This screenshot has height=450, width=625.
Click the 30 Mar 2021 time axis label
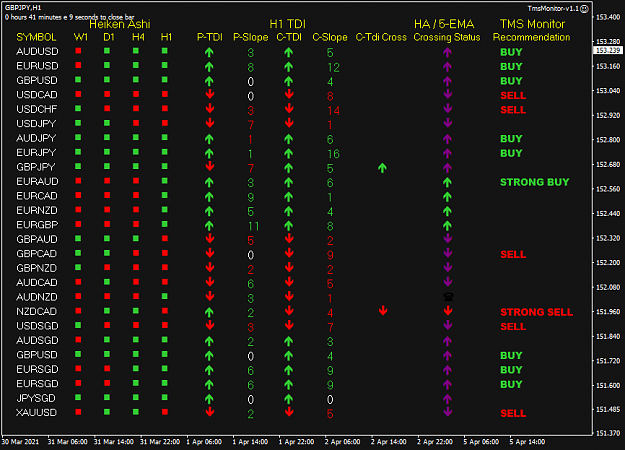(20, 442)
